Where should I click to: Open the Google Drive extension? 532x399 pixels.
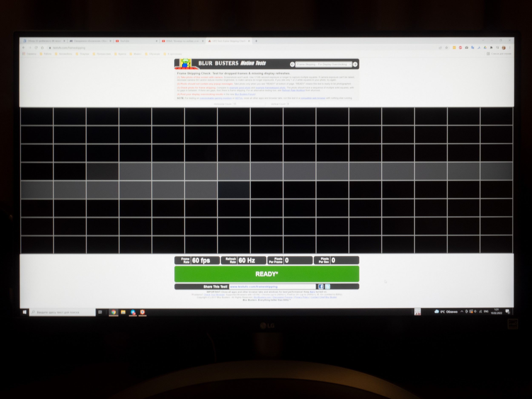tap(485, 48)
